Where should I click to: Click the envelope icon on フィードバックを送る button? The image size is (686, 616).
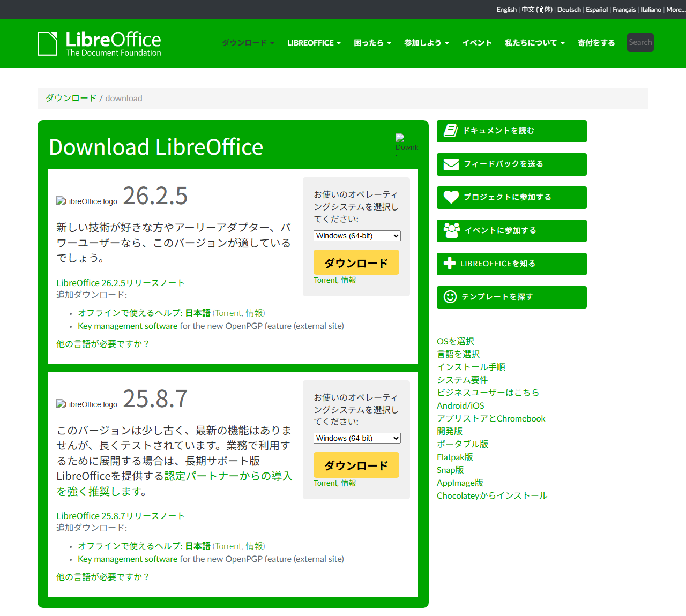[x=451, y=164]
